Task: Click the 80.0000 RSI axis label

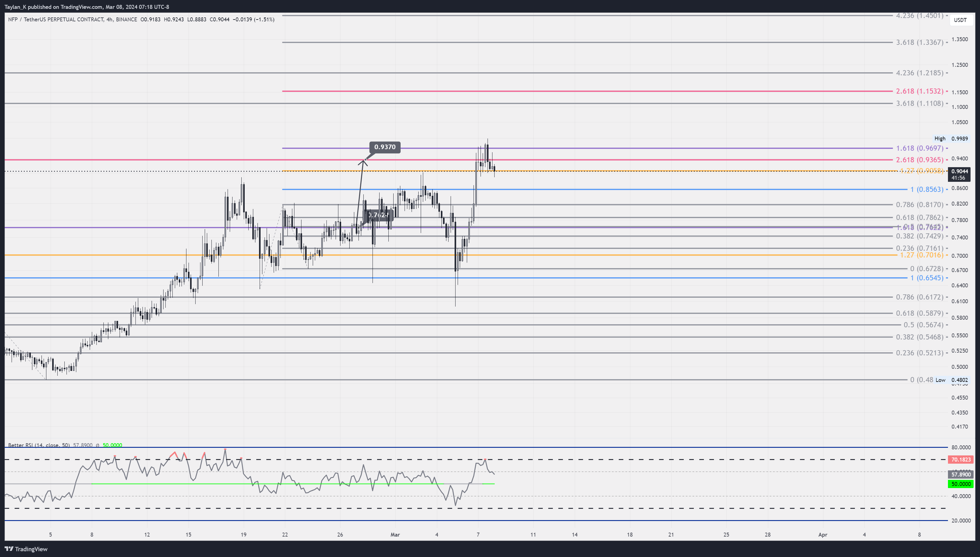Action: pyautogui.click(x=961, y=447)
